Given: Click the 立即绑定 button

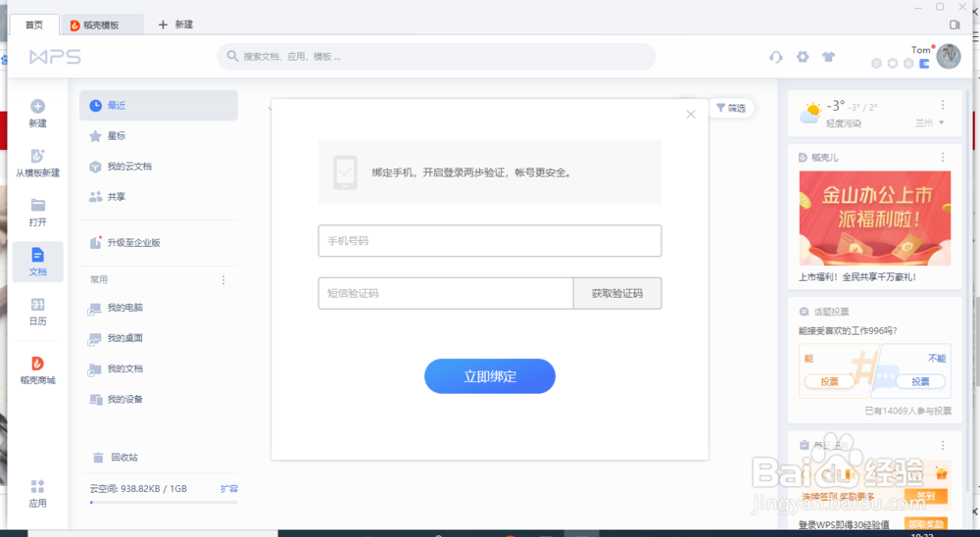Looking at the screenshot, I should (x=489, y=376).
